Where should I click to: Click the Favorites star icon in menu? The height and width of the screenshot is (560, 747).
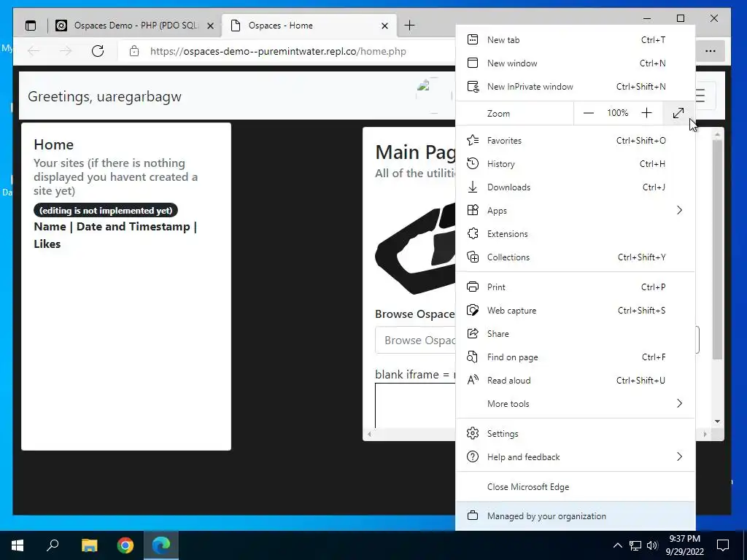coord(473,140)
